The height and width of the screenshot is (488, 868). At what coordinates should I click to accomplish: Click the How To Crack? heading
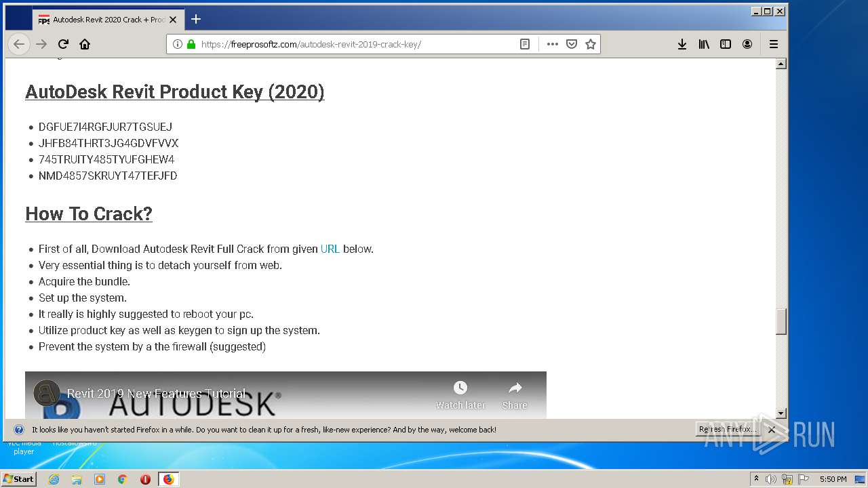[89, 213]
